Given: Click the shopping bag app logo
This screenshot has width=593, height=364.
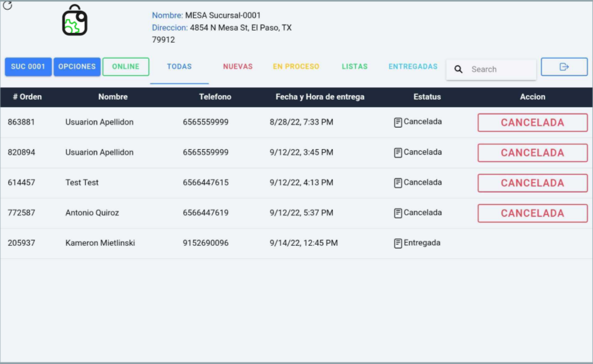Looking at the screenshot, I should (75, 20).
